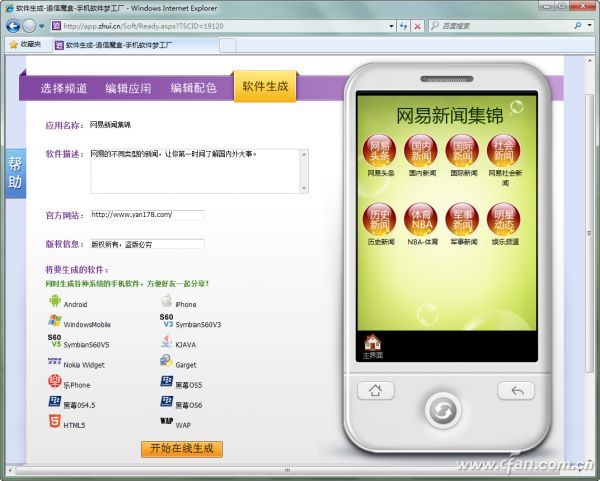Open 明星动态 red ball on phone

pos(504,219)
